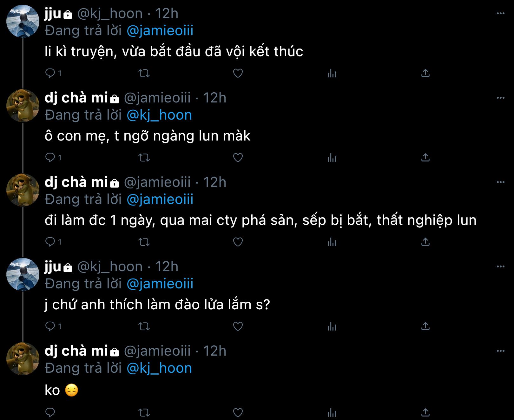Open more options on the "ko" tweet
The height and width of the screenshot is (420, 514).
click(500, 351)
